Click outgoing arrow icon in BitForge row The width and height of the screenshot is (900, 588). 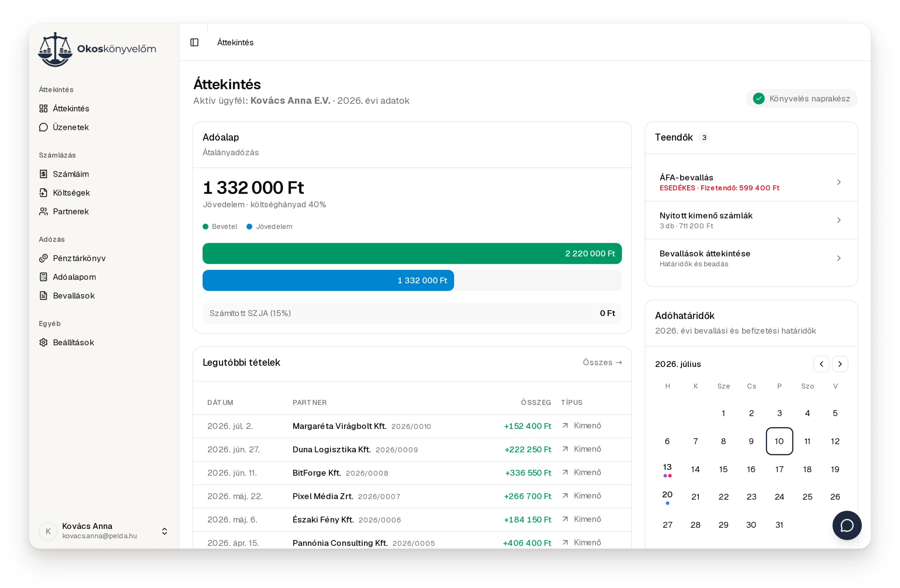coord(565,472)
